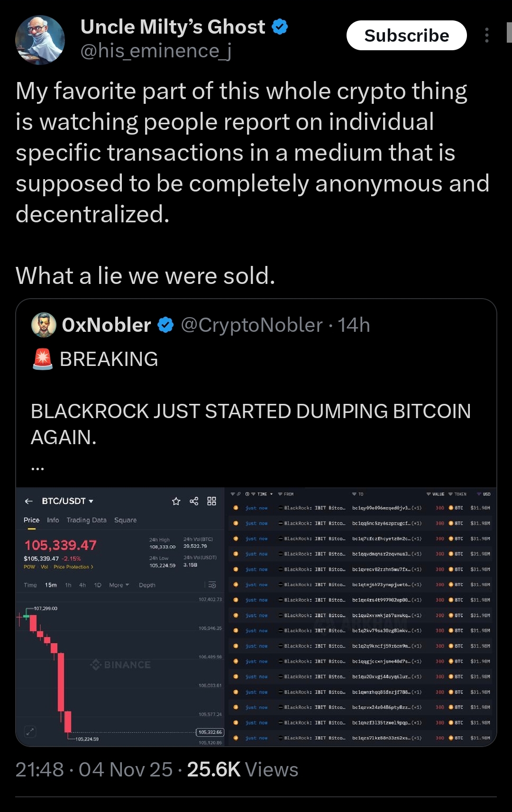Expand the More timeframes dropdown

coord(119,585)
